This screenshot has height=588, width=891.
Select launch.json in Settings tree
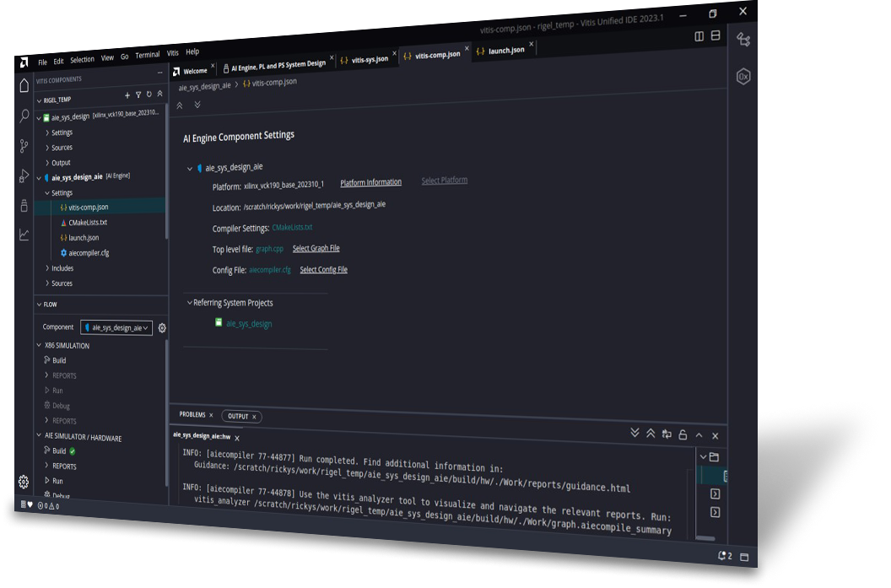(x=84, y=237)
